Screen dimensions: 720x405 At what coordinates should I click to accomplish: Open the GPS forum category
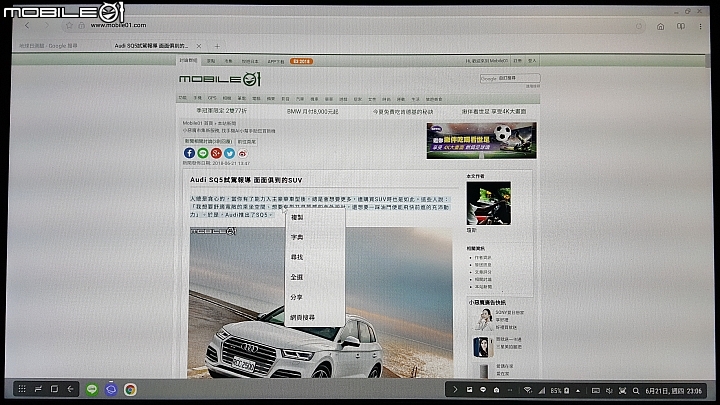[x=212, y=98]
